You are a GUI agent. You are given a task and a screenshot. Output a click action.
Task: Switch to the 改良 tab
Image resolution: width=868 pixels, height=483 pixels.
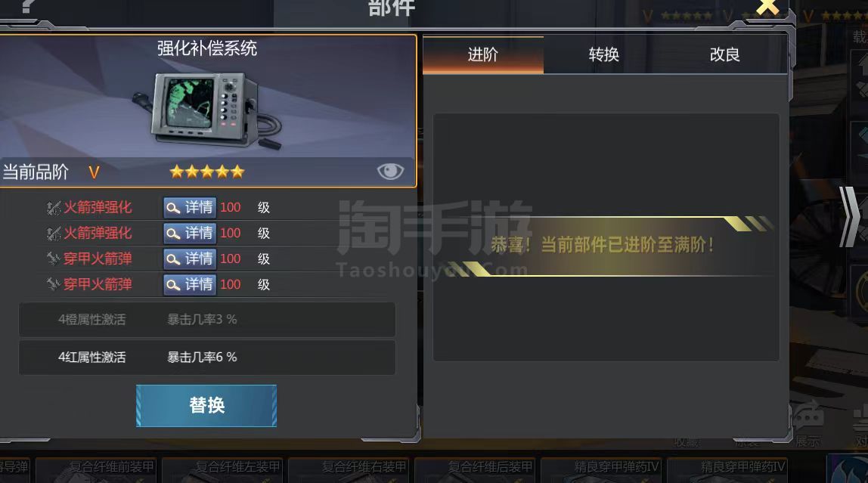point(725,54)
